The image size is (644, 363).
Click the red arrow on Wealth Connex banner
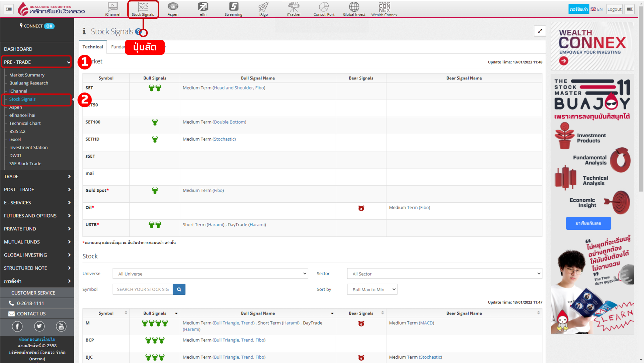point(563,61)
